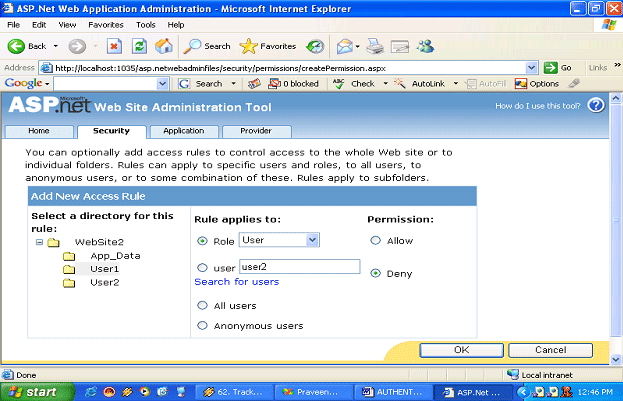623x401 pixels.
Task: Print the page with printer icon
Action: click(375, 46)
